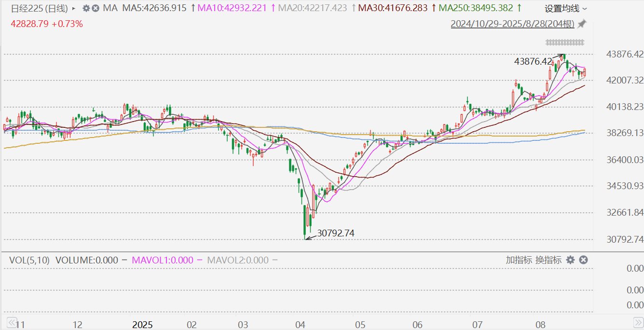The image size is (644, 330).
Task: Pin the date range with pushpin icon
Action: click(582, 24)
